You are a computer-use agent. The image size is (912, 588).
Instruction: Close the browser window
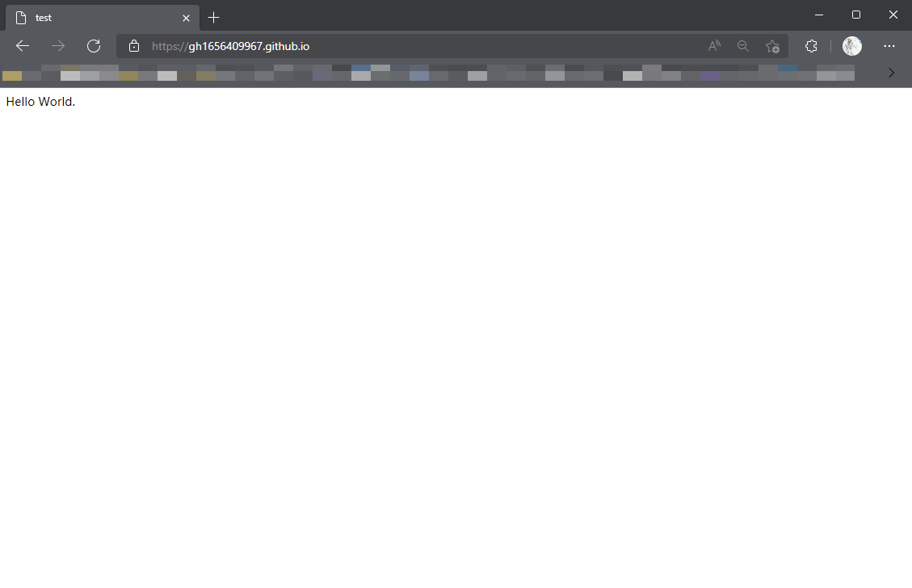pyautogui.click(x=893, y=15)
